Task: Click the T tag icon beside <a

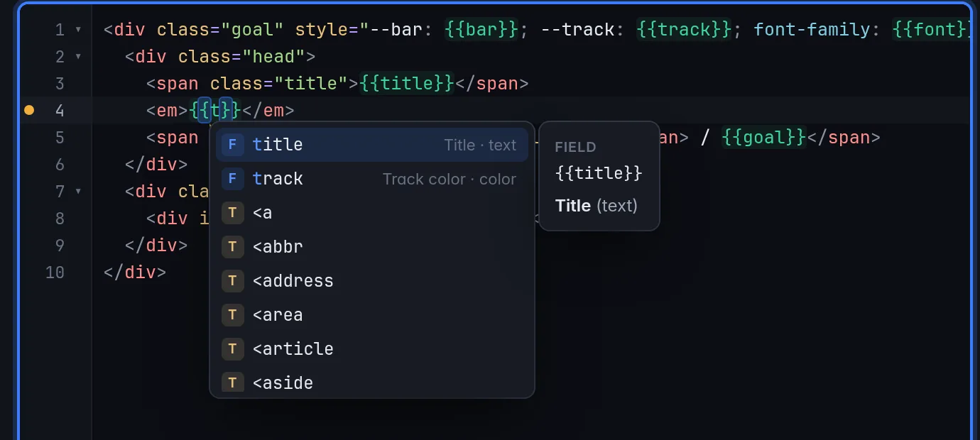Action: click(232, 213)
